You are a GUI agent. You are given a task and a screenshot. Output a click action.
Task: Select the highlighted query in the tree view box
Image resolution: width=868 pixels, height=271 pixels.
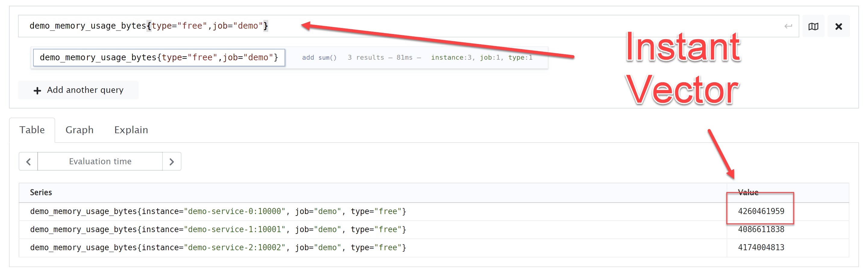click(159, 58)
